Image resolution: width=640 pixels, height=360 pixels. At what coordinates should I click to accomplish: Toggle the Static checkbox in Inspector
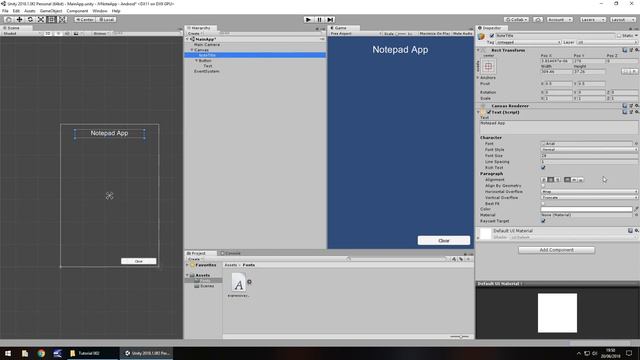coord(619,36)
